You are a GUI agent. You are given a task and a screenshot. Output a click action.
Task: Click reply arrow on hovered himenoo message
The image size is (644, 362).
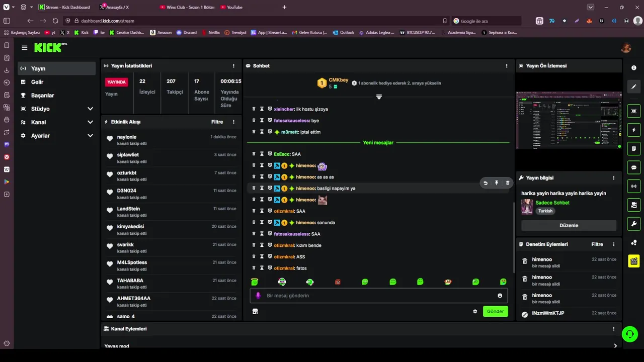(x=486, y=183)
